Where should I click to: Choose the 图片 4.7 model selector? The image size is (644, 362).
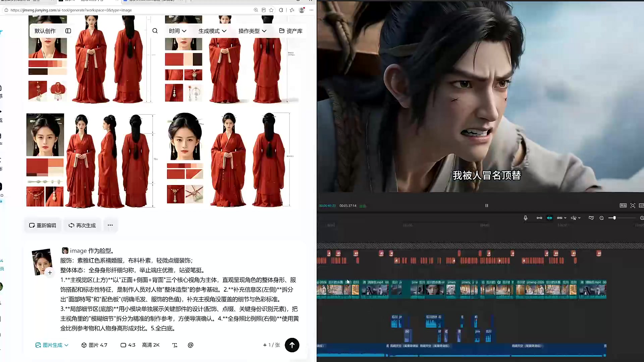pyautogui.click(x=94, y=345)
